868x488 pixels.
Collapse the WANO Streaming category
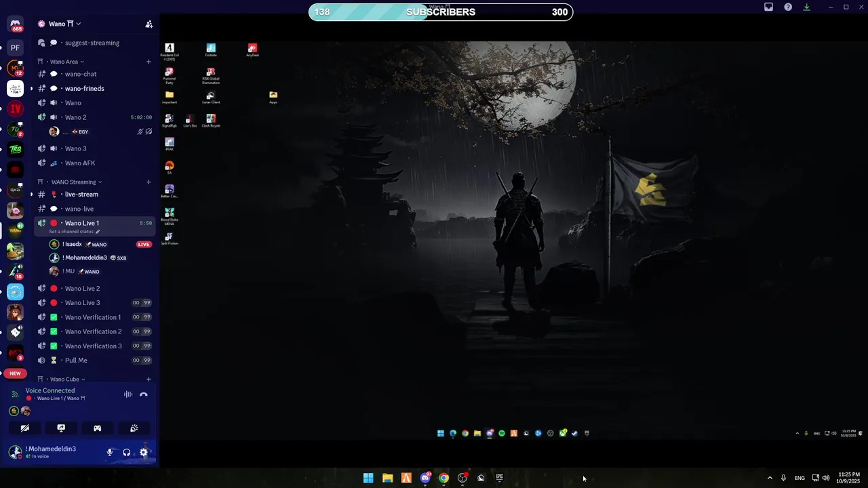pos(69,182)
